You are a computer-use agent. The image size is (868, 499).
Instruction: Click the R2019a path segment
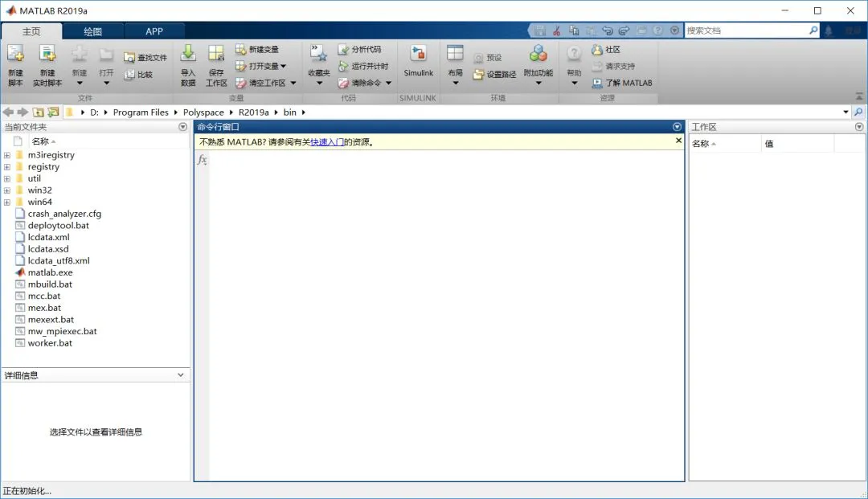[253, 112]
